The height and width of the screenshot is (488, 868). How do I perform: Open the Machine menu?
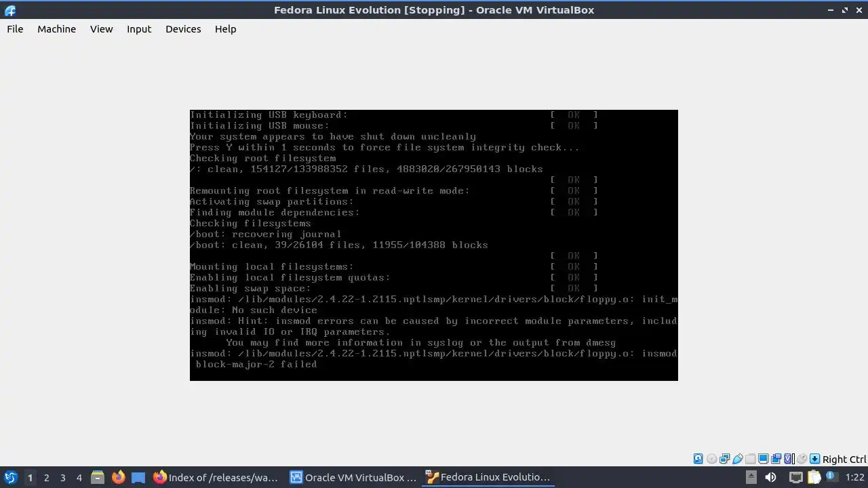pos(56,29)
